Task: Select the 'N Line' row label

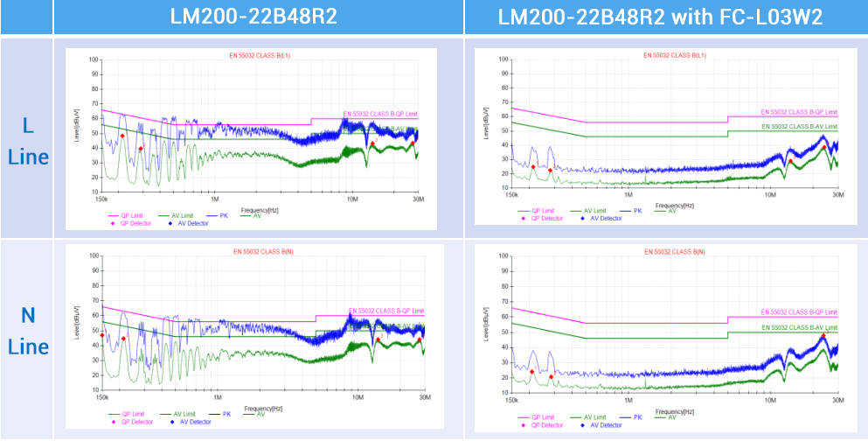Action: [28, 331]
